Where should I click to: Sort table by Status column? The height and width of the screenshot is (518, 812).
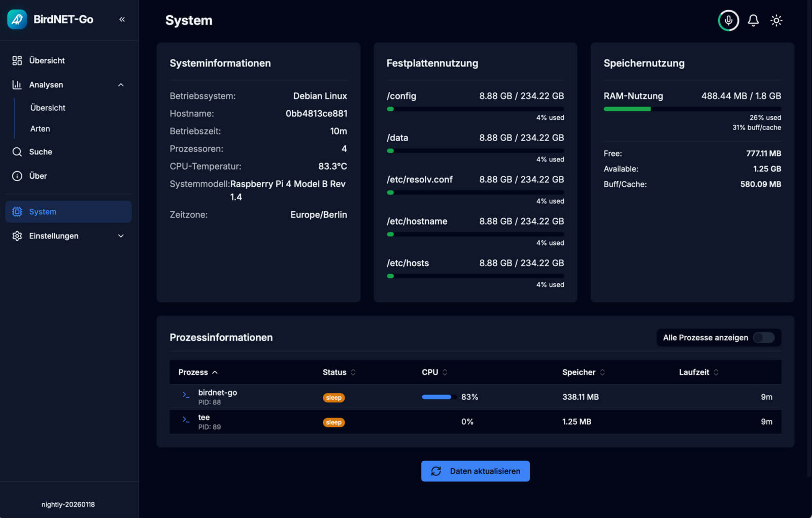tap(339, 372)
